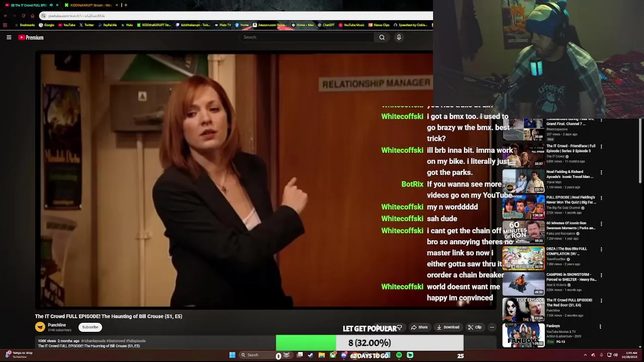This screenshot has height=362, width=644.
Task: Click the page vertical scrollbar
Action: 640,151
